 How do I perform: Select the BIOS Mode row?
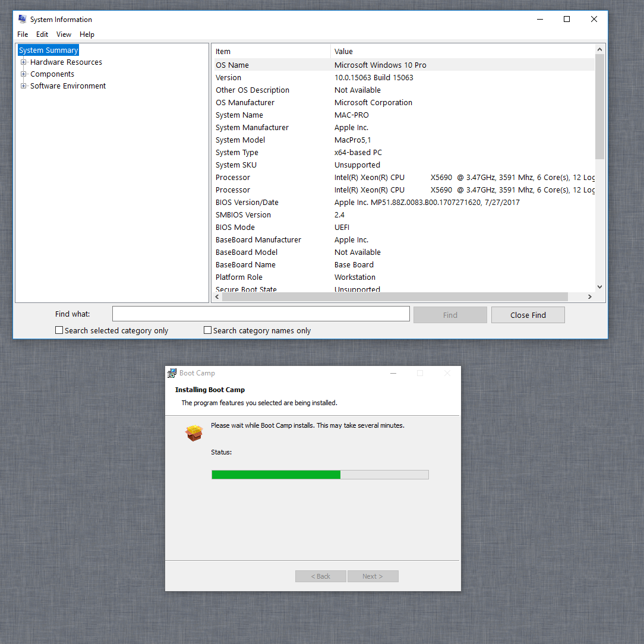click(403, 227)
